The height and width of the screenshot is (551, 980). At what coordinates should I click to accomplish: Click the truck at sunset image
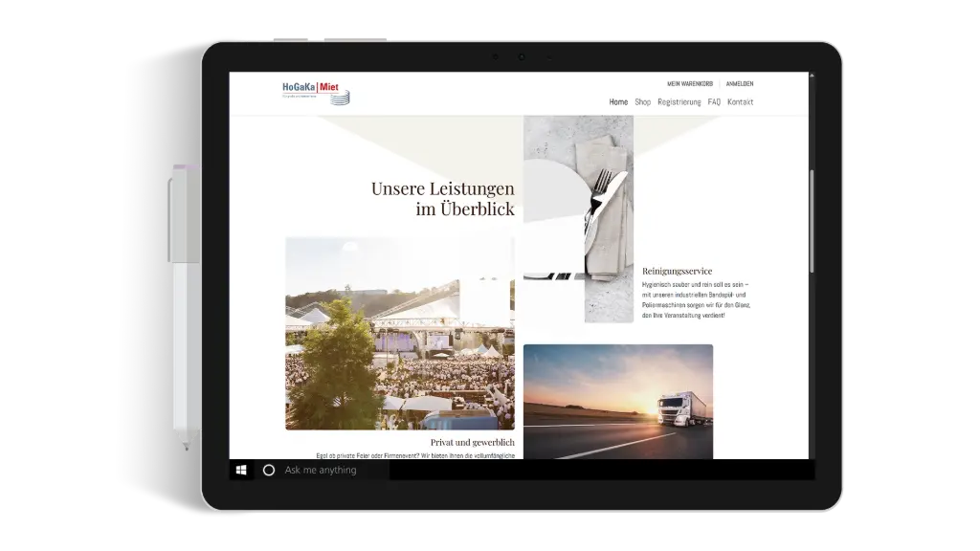pyautogui.click(x=617, y=401)
